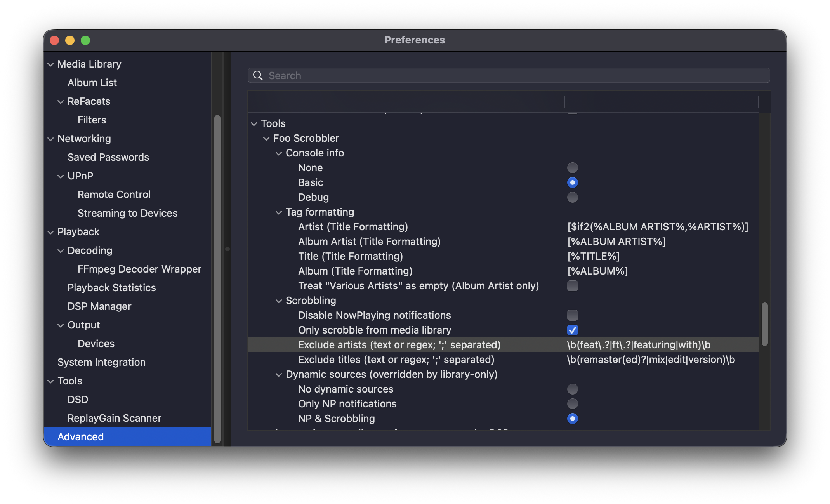Collapse the Tag formatting group
Screen dimensions: 830x504
click(279, 212)
